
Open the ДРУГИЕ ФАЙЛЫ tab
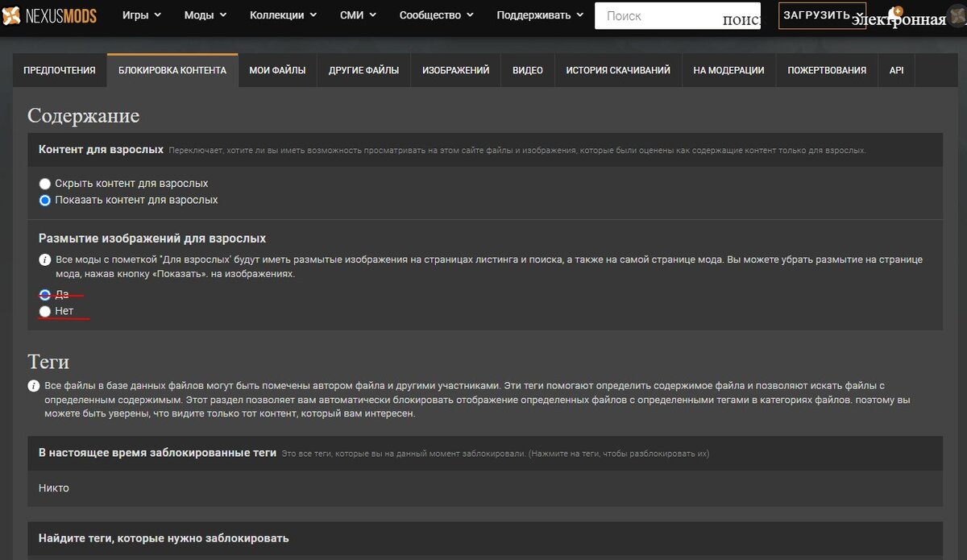click(363, 70)
